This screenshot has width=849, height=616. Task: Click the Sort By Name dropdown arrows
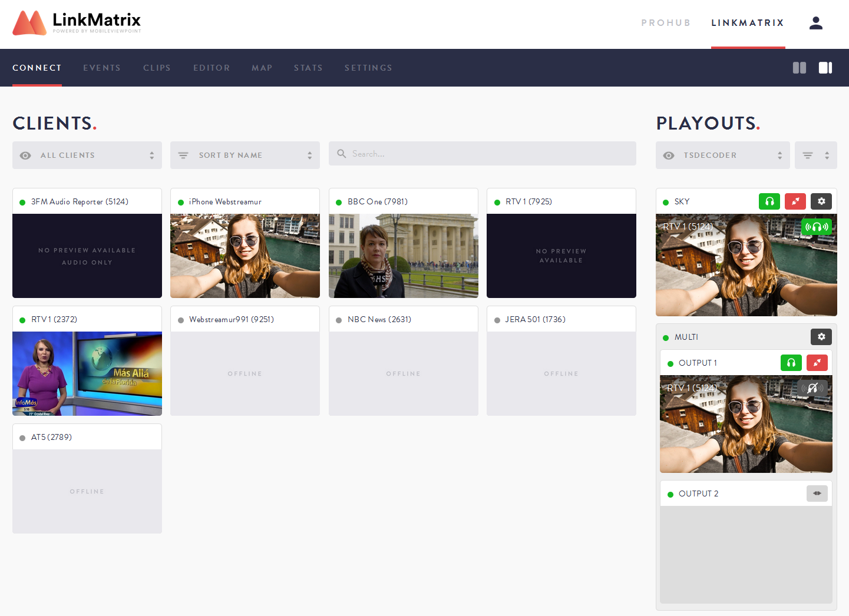(309, 155)
